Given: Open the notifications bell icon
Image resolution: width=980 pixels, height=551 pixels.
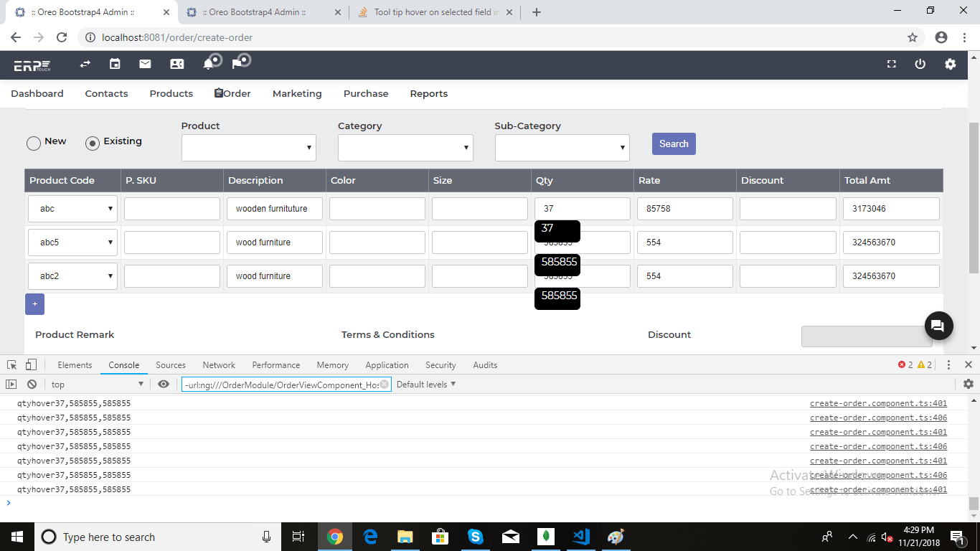Looking at the screenshot, I should (x=208, y=65).
